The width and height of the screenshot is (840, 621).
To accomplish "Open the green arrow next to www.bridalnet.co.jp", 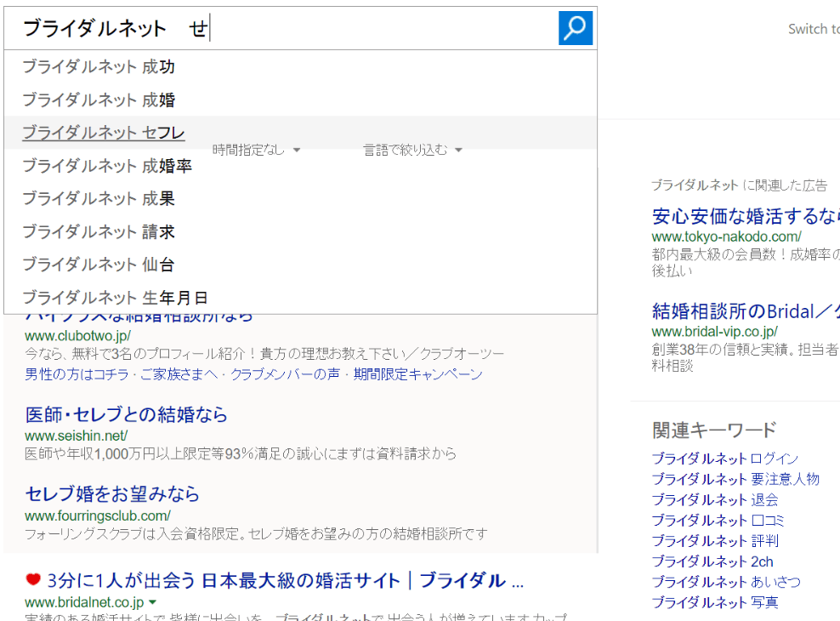I will [152, 602].
